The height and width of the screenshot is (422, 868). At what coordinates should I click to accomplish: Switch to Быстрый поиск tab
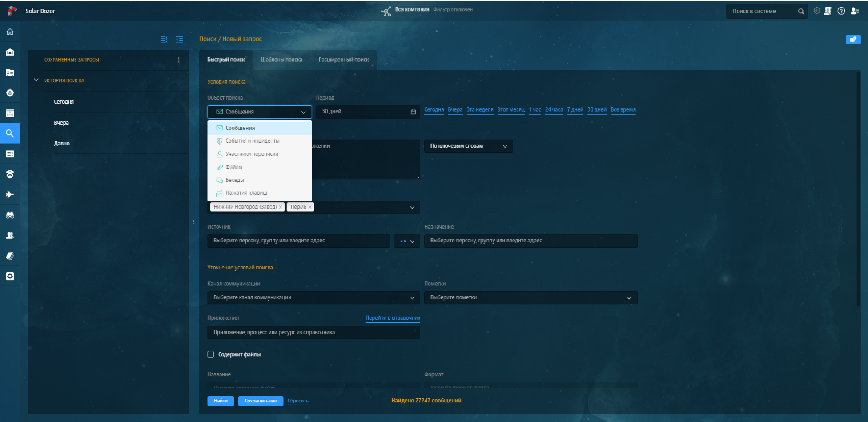(226, 60)
